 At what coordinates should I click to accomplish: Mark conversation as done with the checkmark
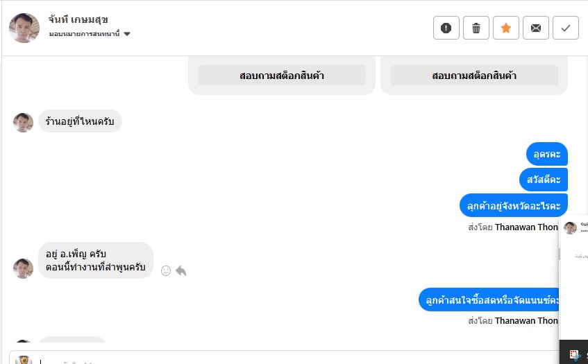click(566, 28)
